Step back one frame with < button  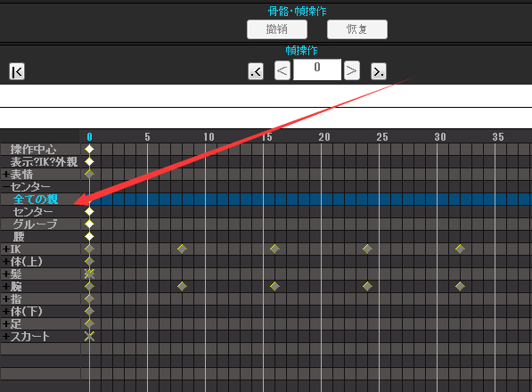(282, 70)
